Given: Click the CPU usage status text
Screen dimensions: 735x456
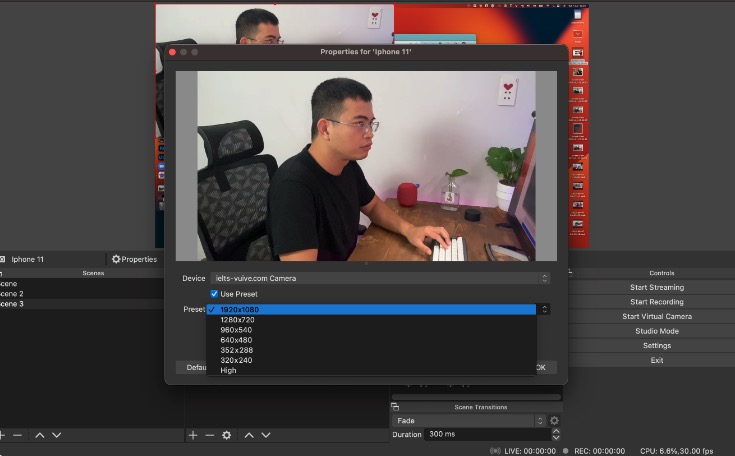Looking at the screenshot, I should (676, 451).
